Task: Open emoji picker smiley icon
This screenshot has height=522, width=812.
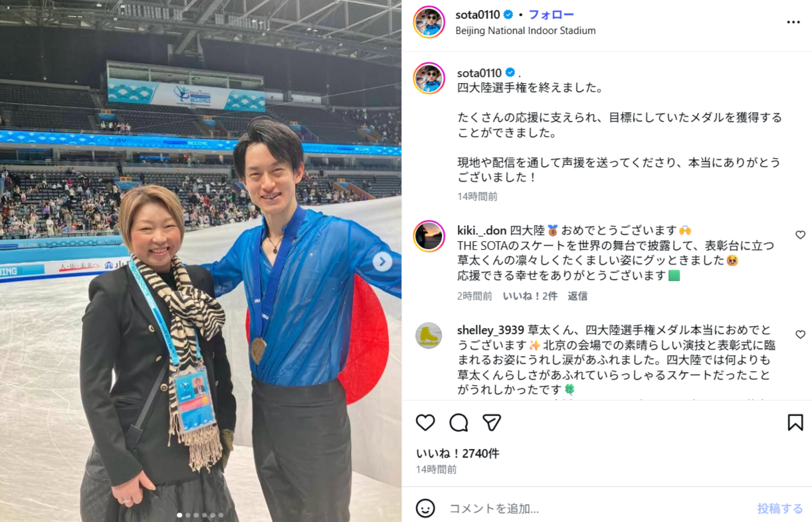Action: (425, 508)
